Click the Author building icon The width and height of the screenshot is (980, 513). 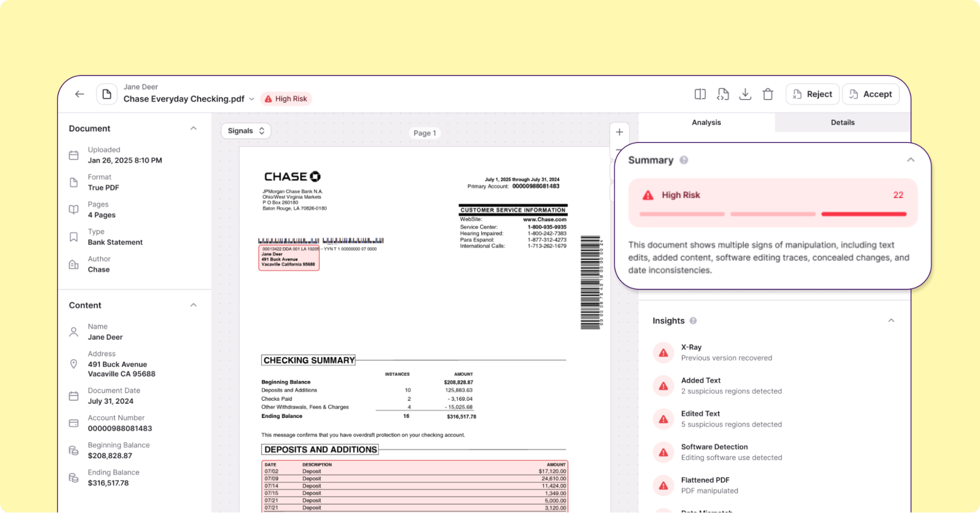pos(74,265)
